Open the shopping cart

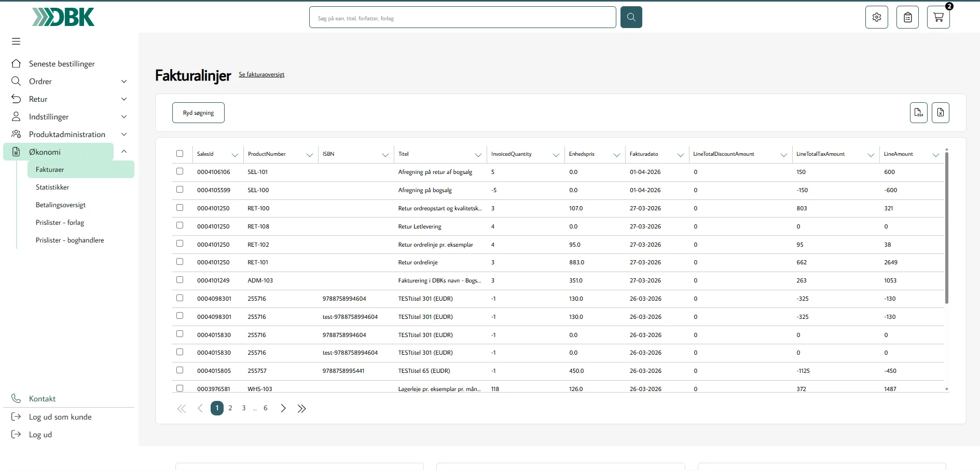[938, 17]
